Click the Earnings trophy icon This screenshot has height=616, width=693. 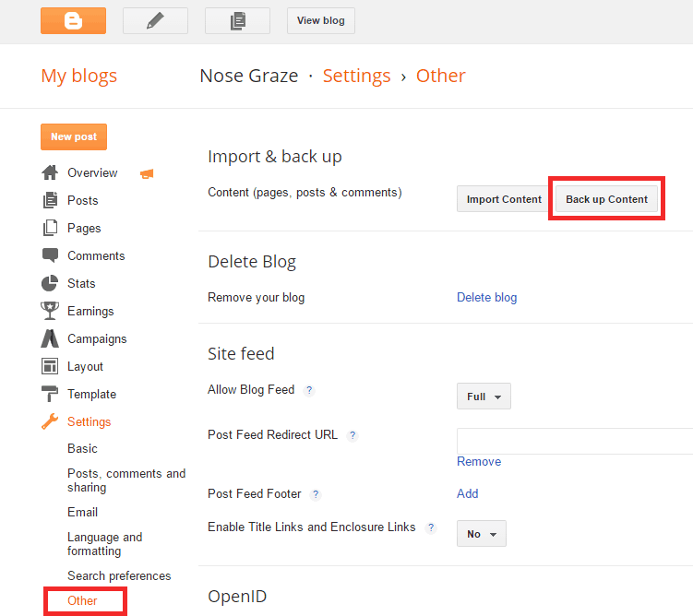(x=50, y=311)
